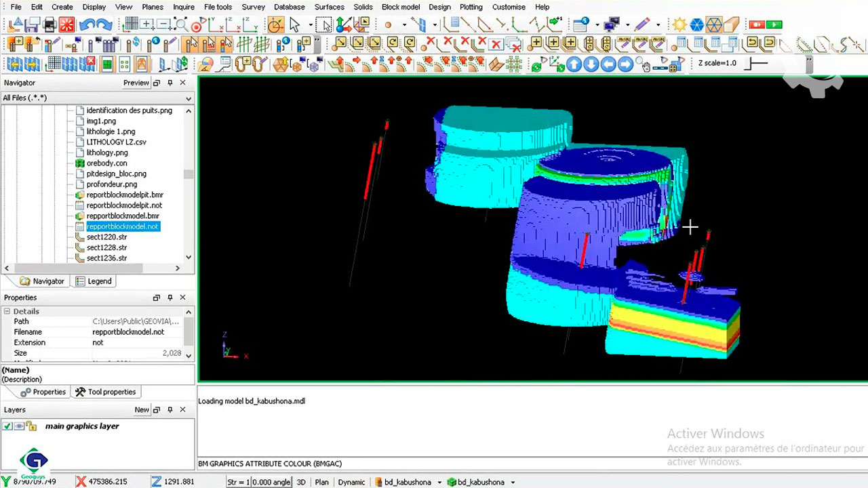Expand the Details section in Properties

point(7,311)
